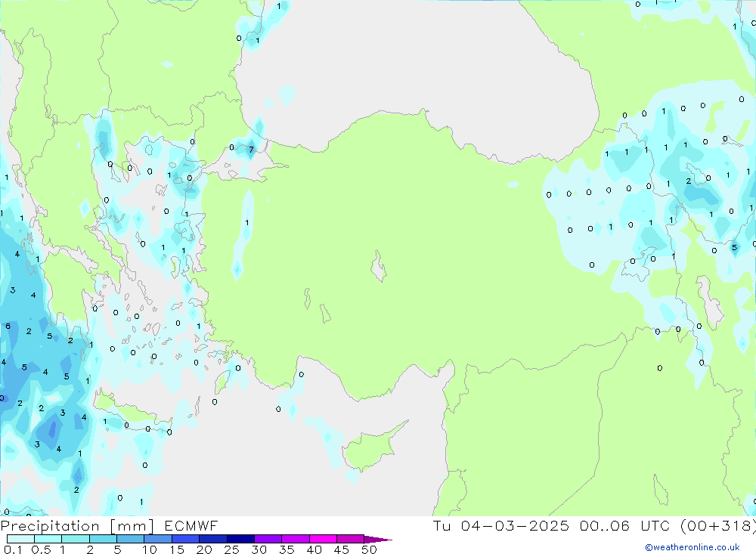This screenshot has height=554, width=756.
Task: Select the 5–10 mm legend swatch
Action: pyautogui.click(x=131, y=539)
